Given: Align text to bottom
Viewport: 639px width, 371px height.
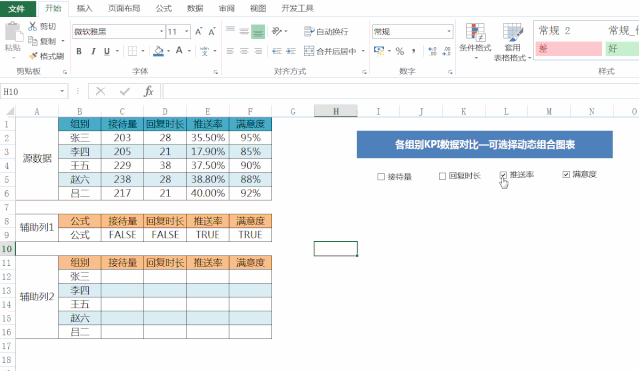Looking at the screenshot, I should [x=258, y=31].
